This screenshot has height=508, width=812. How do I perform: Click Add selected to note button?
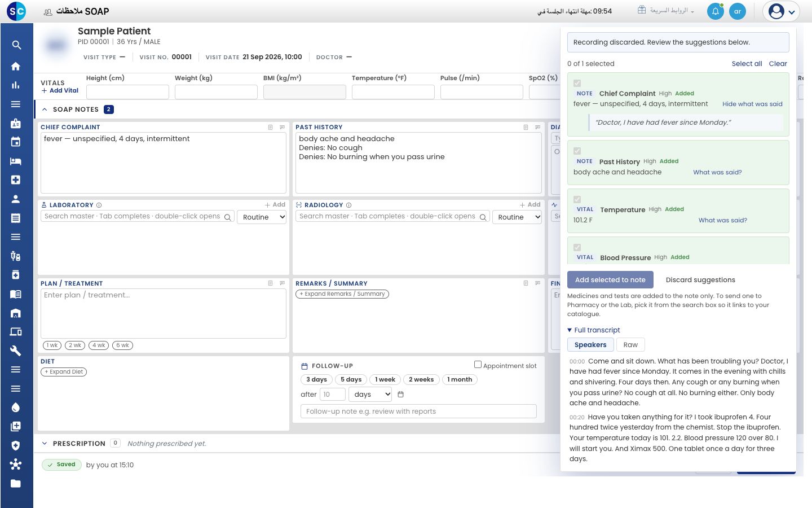click(x=610, y=280)
